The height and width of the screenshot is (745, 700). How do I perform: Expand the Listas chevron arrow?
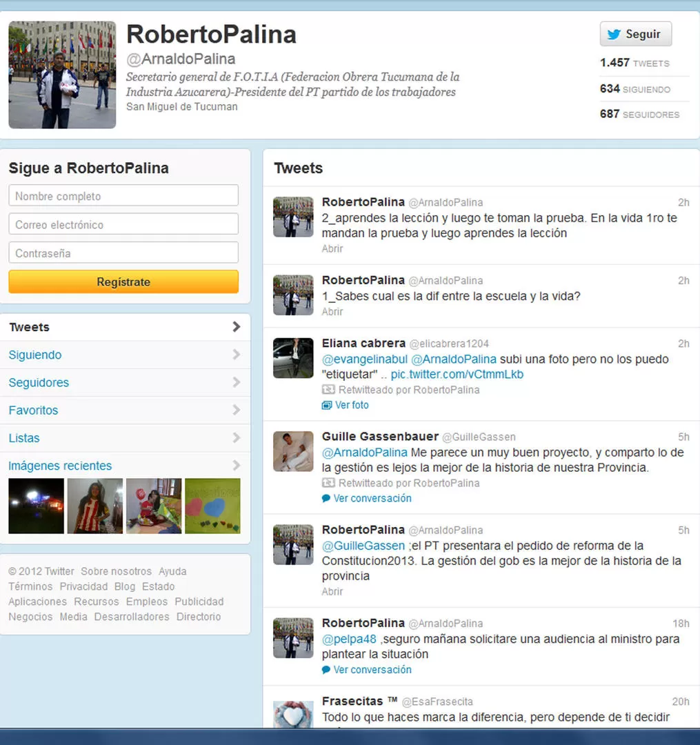pos(236,438)
